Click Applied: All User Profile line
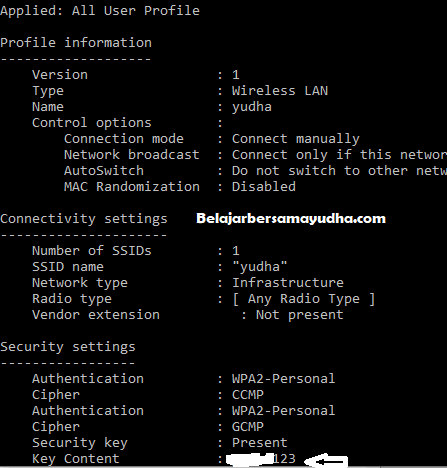Screen dimensions: 447x468 (x=100, y=11)
